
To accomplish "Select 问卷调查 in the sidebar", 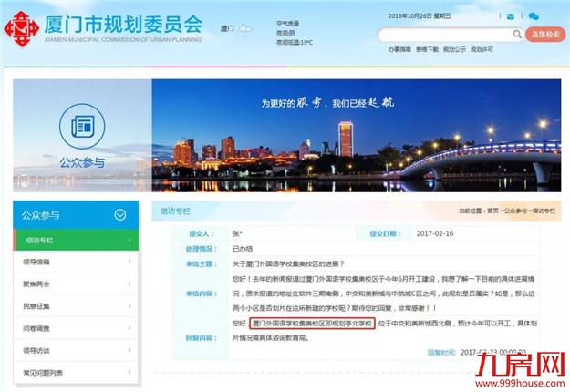I will (x=76, y=328).
